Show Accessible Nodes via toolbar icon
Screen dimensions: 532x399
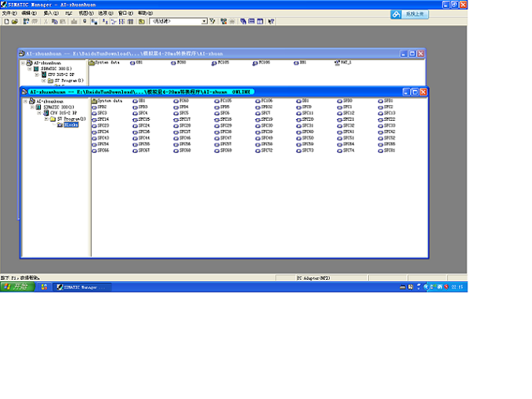coord(26,21)
